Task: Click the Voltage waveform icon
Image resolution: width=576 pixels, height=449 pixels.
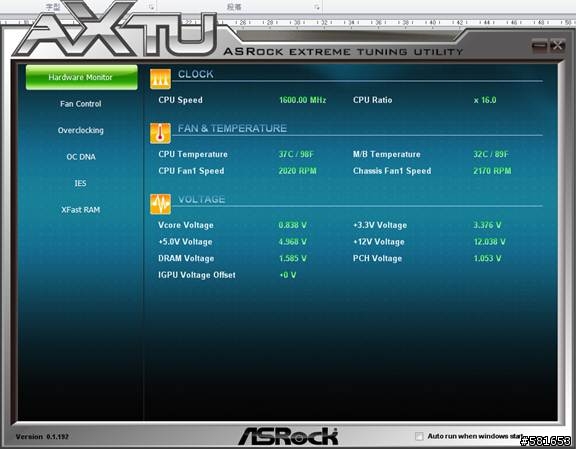Action: pyautogui.click(x=160, y=204)
